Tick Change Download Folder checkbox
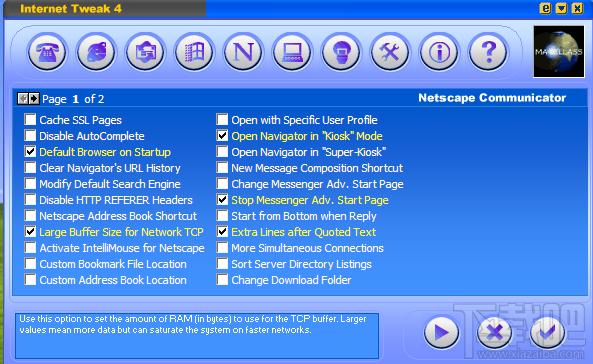This screenshot has height=364, width=593. click(222, 280)
